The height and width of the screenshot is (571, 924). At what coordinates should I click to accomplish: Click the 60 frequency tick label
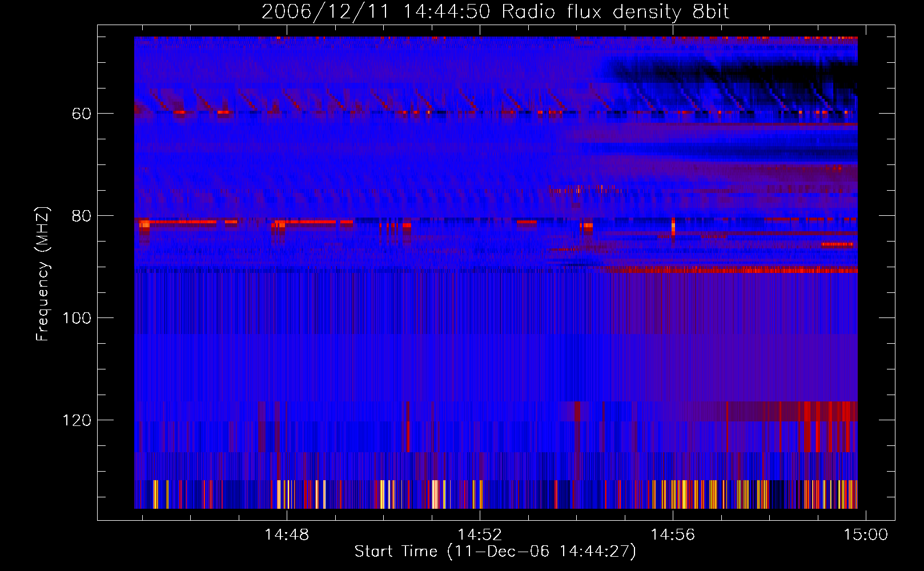pos(82,114)
